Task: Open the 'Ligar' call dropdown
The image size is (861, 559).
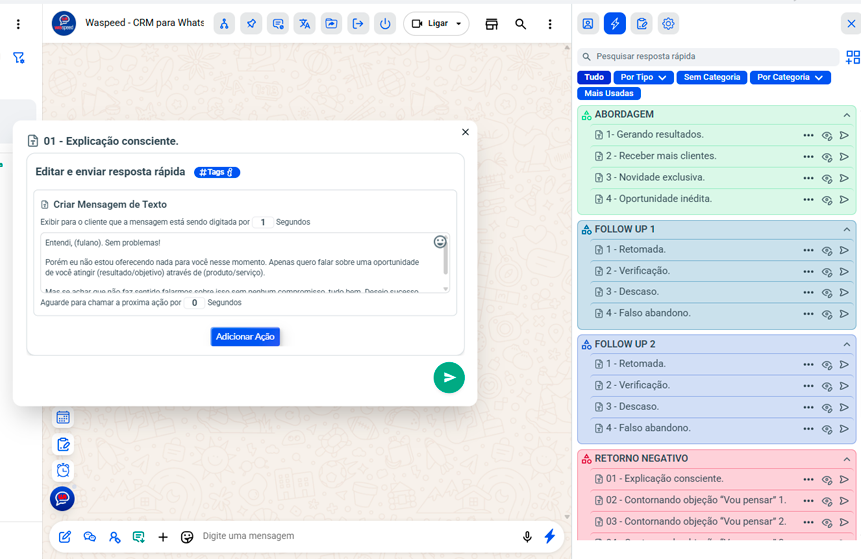Action: click(436, 24)
